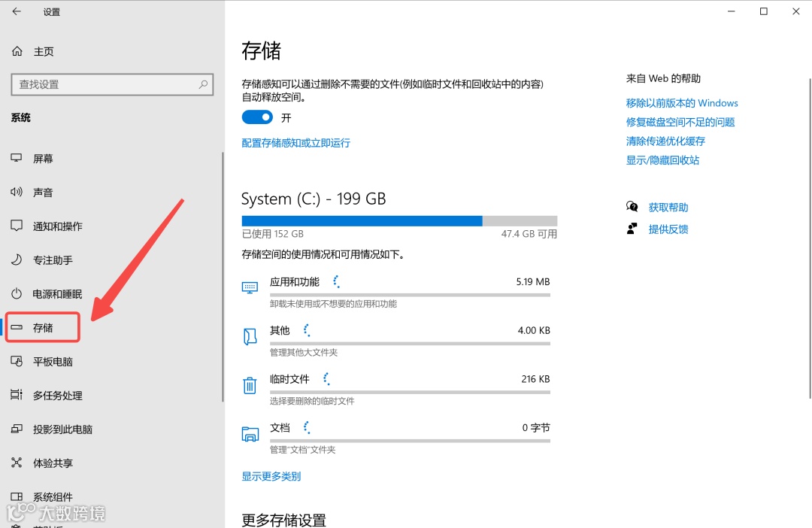The width and height of the screenshot is (812, 528).
Task: Open 多任务处理 page
Action: click(x=57, y=396)
